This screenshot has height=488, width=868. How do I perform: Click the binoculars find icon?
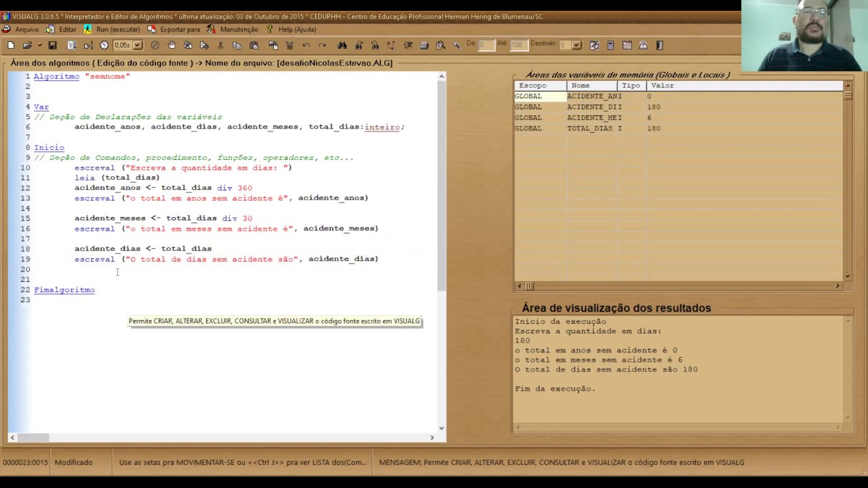(x=342, y=45)
